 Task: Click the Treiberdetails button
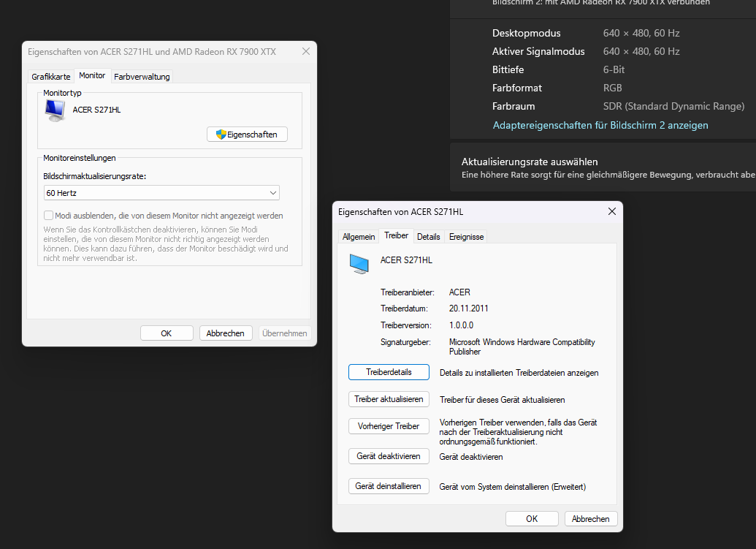point(389,372)
